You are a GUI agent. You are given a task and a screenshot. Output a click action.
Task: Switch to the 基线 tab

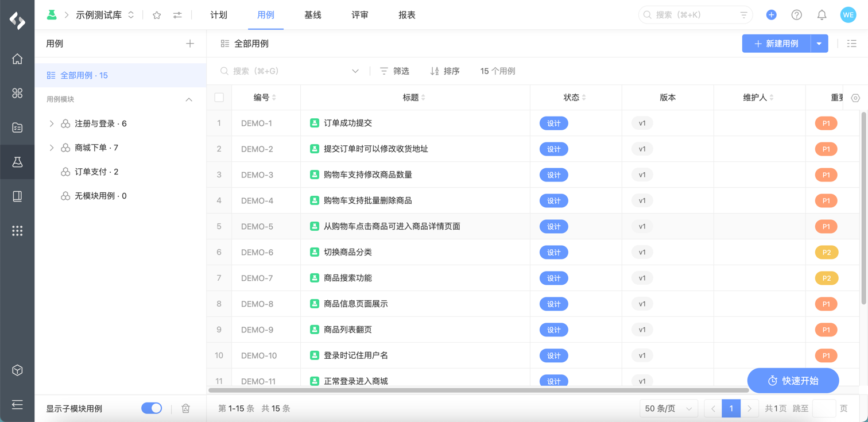(313, 15)
